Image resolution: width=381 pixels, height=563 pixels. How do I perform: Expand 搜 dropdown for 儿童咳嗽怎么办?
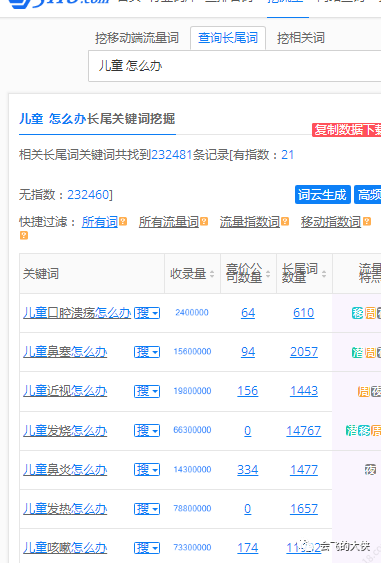click(x=147, y=548)
